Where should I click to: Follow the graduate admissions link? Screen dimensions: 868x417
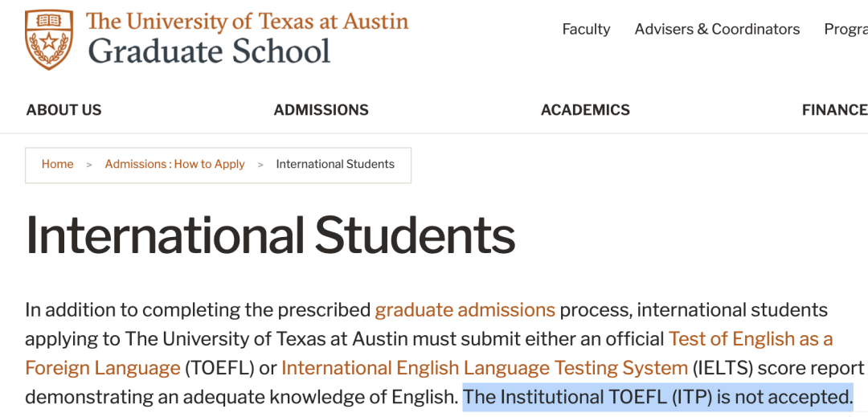tap(465, 309)
